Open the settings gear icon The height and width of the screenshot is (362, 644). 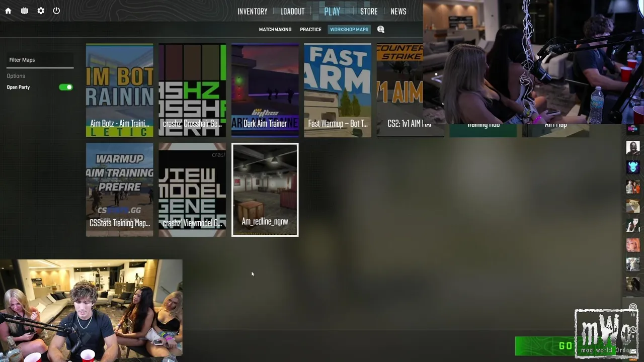coord(41,11)
